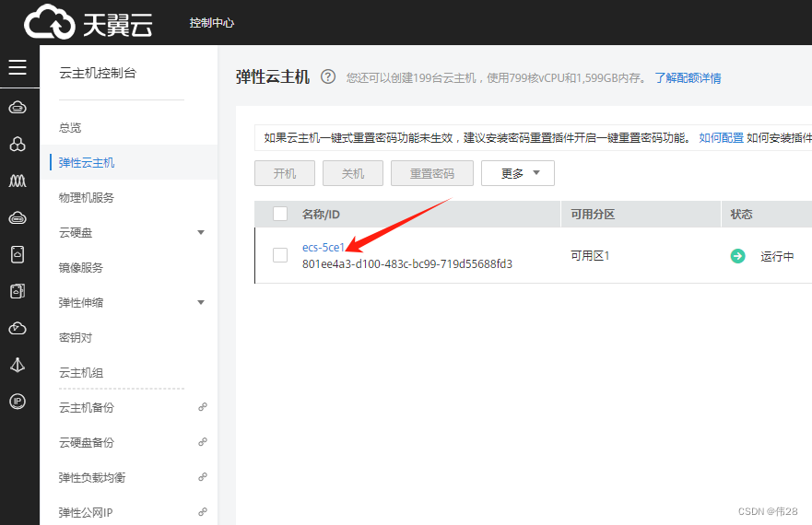Open 弹性负载均衡 in the side menu
The height and width of the screenshot is (525, 812).
(92, 477)
